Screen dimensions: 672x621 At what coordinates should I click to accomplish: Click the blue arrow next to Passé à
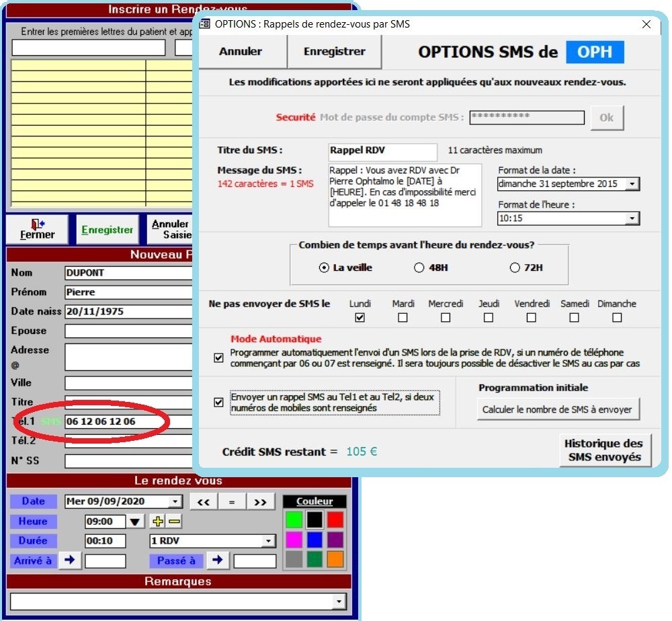[218, 560]
